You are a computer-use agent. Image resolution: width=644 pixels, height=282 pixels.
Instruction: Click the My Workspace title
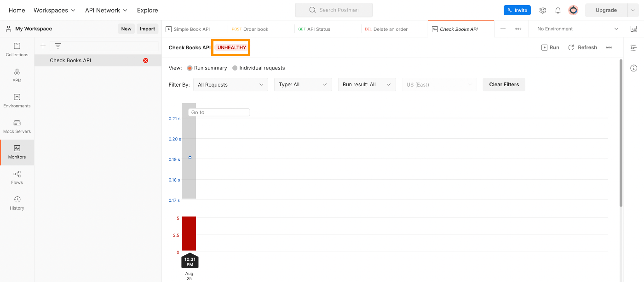tap(34, 29)
